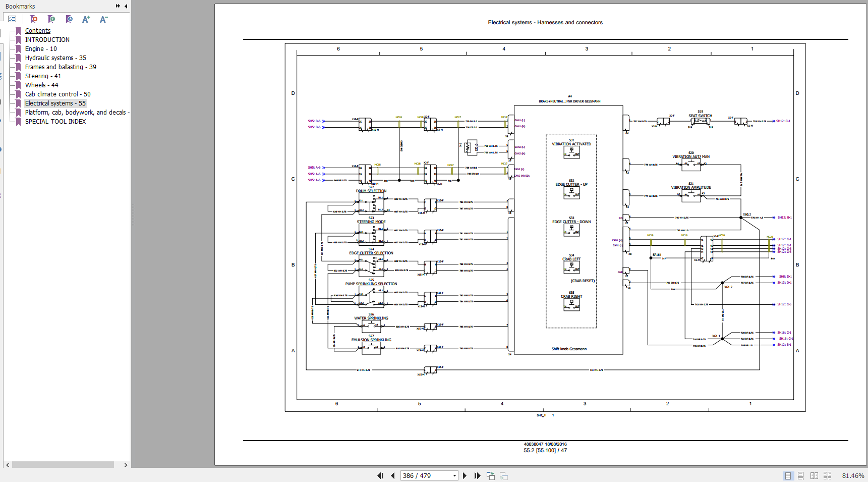The width and height of the screenshot is (868, 482).
Task: Toggle two-page facing view
Action: tap(814, 475)
